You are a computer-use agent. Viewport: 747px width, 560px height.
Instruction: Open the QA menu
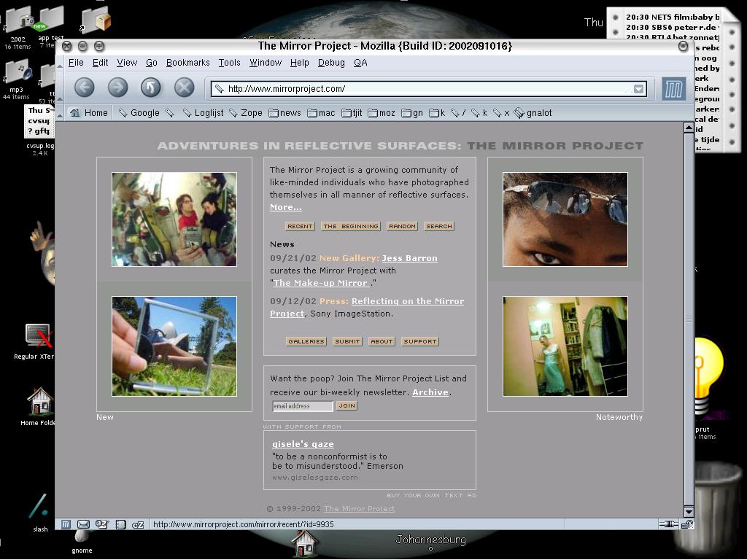click(x=360, y=63)
